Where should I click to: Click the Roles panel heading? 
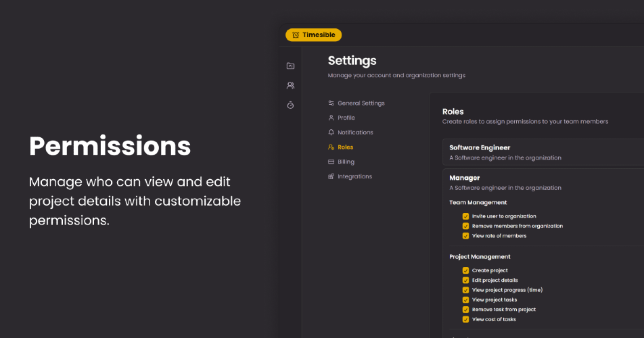click(x=453, y=112)
